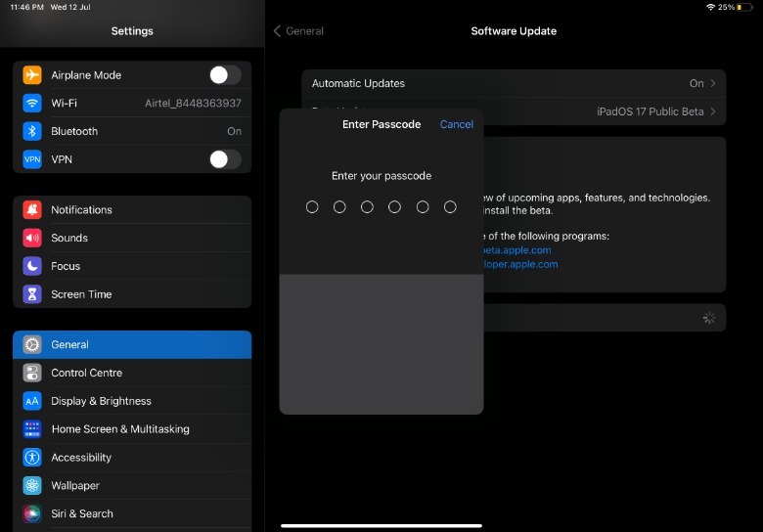Tap the Sounds speaker icon

(32, 238)
